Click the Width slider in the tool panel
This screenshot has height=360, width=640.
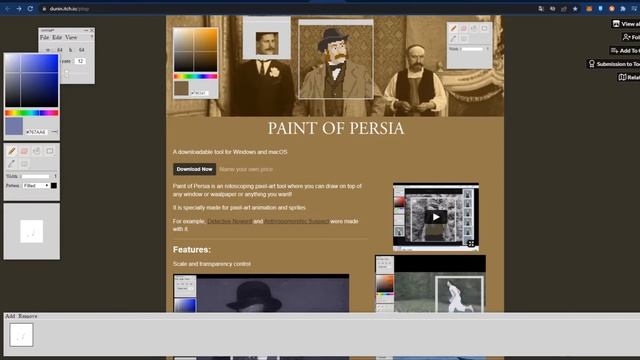coord(35,176)
